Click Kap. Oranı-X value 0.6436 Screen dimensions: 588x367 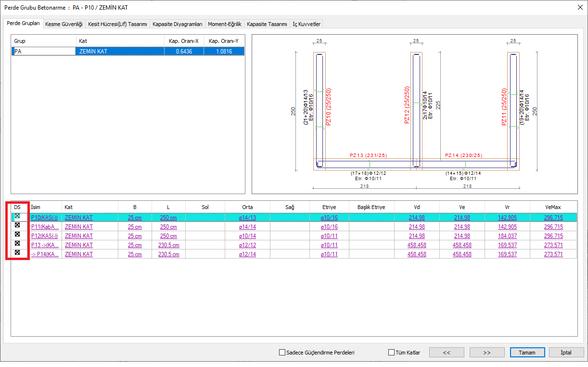click(x=184, y=51)
